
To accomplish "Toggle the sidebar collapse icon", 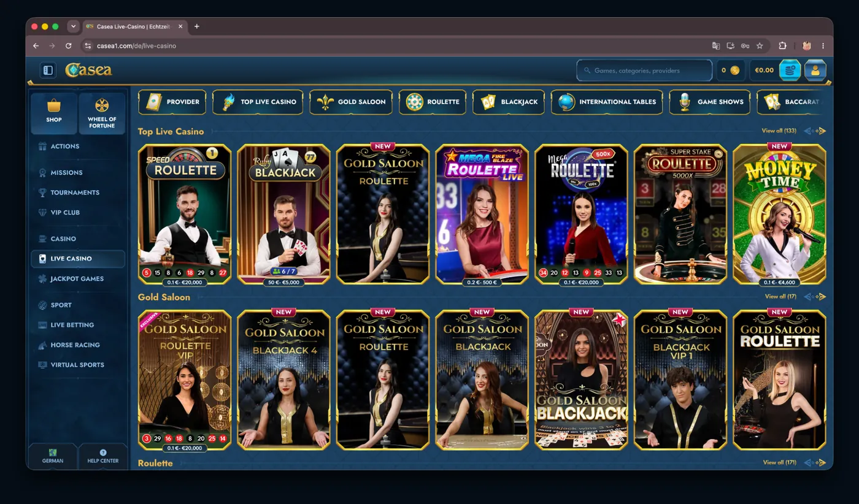I will pos(48,70).
